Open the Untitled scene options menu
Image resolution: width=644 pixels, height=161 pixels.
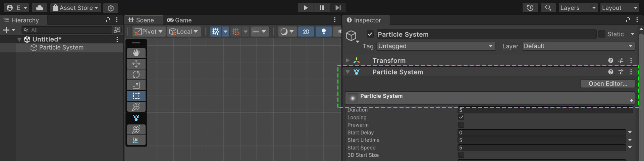coord(117,40)
